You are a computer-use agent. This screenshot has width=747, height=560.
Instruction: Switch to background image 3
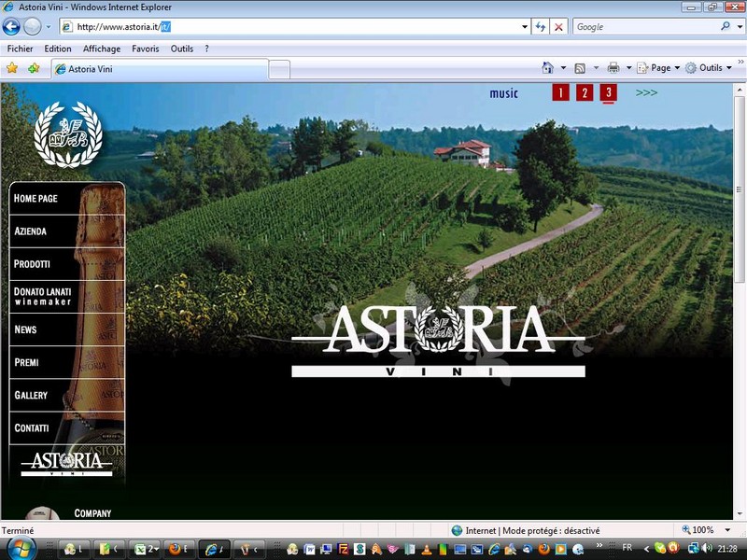point(609,92)
